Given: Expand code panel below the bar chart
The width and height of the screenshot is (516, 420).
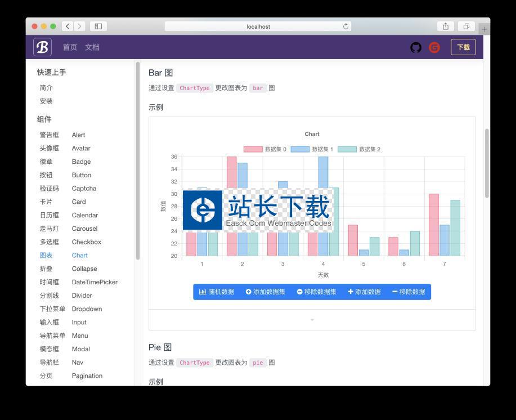Looking at the screenshot, I should pyautogui.click(x=312, y=320).
